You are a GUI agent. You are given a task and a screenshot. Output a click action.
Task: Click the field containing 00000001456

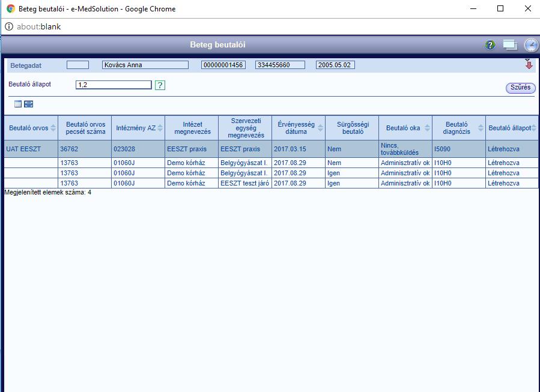223,65
